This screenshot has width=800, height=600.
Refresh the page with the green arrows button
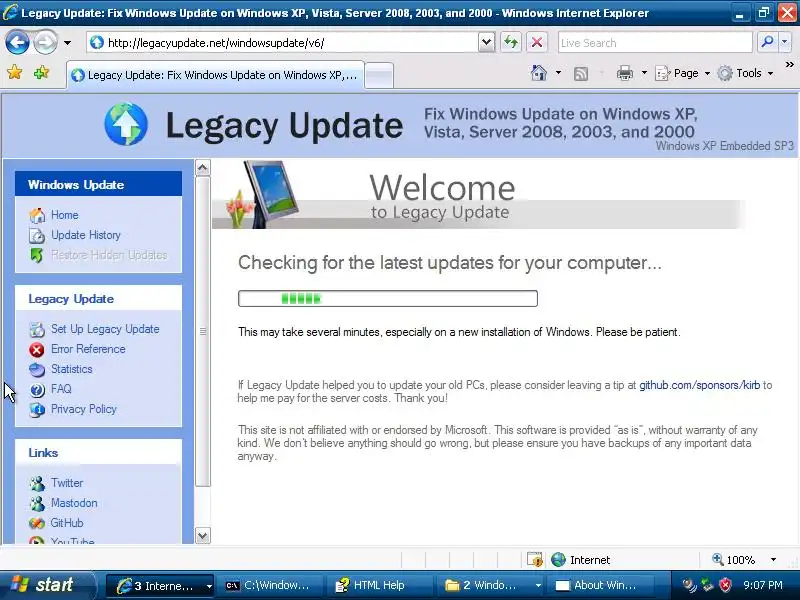pos(511,42)
